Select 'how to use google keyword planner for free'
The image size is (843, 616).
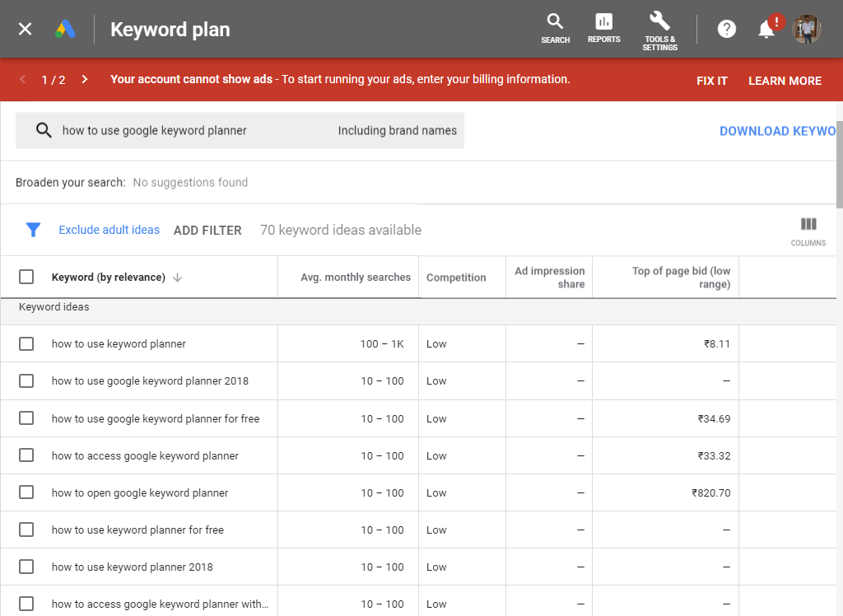(26, 418)
